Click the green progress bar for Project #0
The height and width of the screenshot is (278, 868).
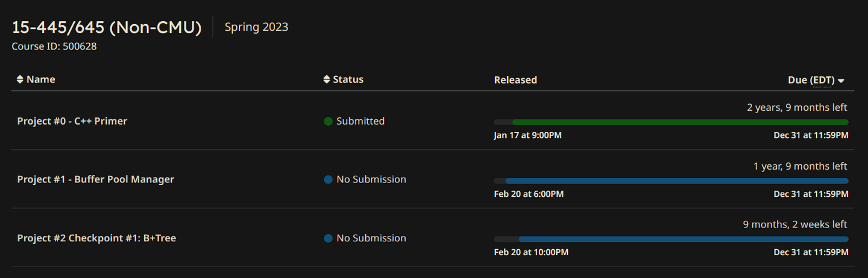click(x=679, y=122)
